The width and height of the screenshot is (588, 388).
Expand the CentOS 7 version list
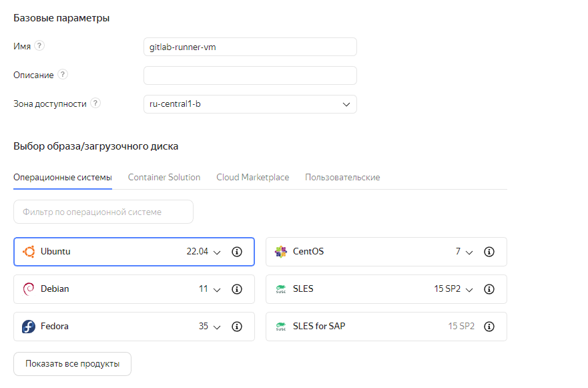click(465, 252)
